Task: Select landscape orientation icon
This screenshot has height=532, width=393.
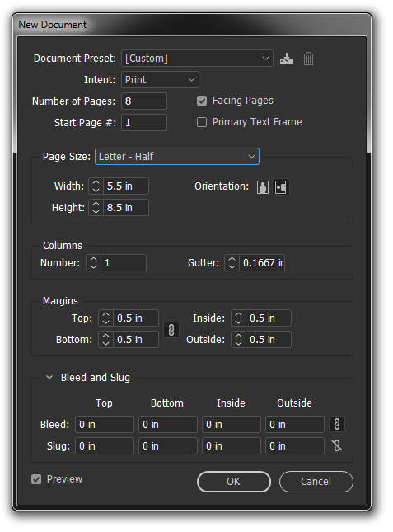Action: pos(281,187)
